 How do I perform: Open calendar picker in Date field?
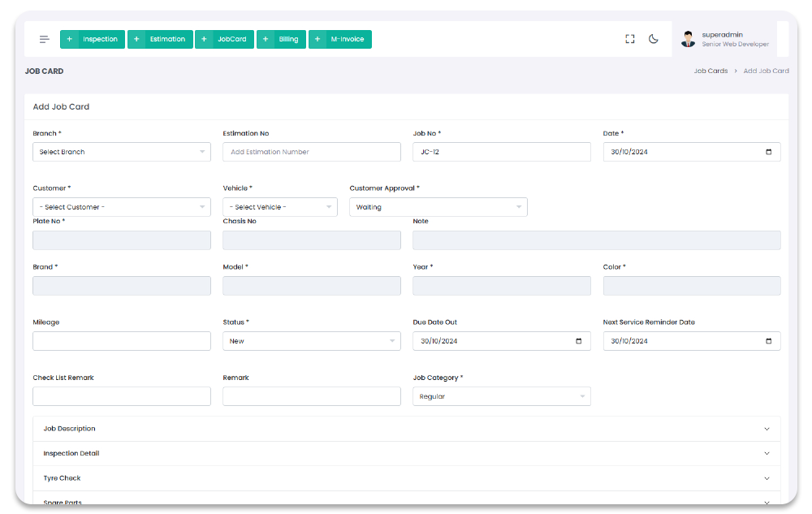[x=768, y=152]
